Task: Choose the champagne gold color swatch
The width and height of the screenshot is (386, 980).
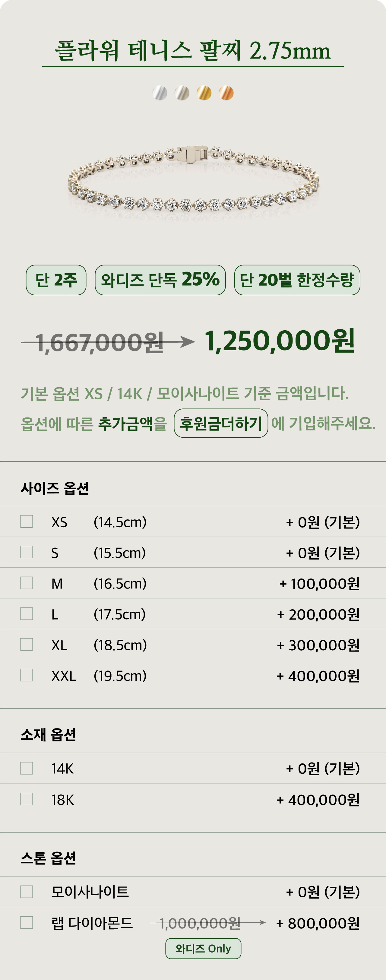Action: point(182,93)
